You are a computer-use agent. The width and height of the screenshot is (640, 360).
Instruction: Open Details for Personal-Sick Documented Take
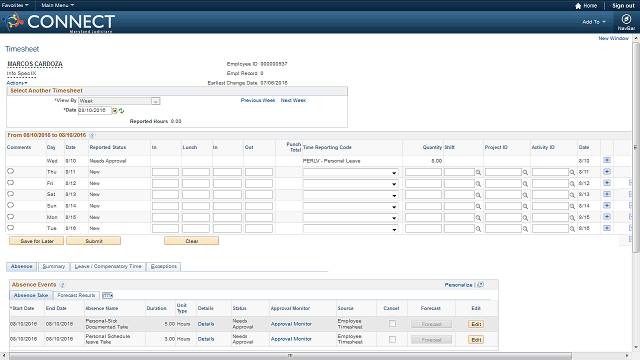pyautogui.click(x=206, y=324)
